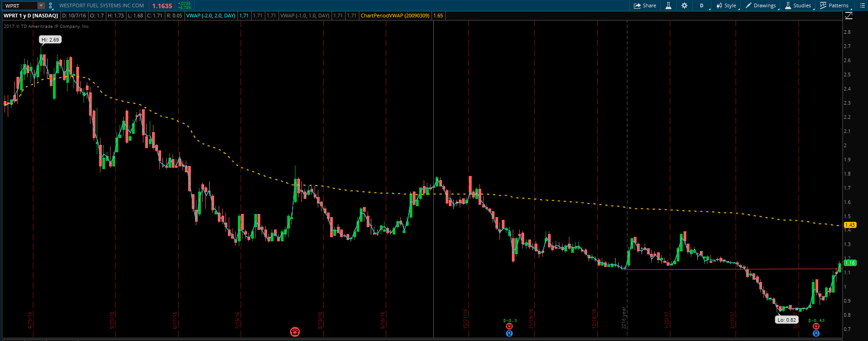Click the 'O: 1.7' open value readout

pyautogui.click(x=97, y=16)
